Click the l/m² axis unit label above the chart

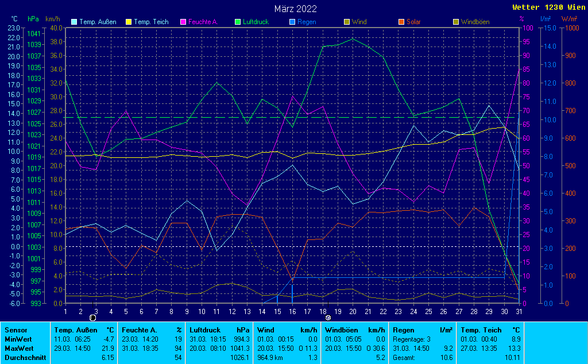click(546, 19)
